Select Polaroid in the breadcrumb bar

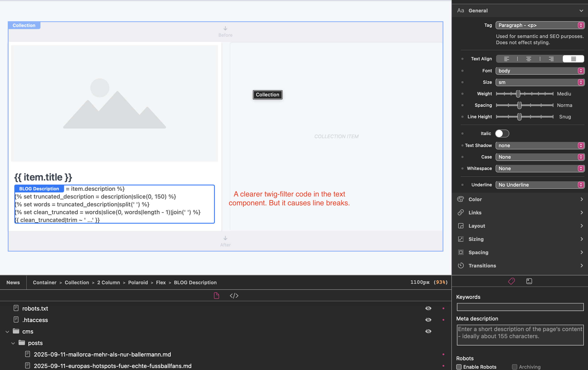tap(138, 282)
